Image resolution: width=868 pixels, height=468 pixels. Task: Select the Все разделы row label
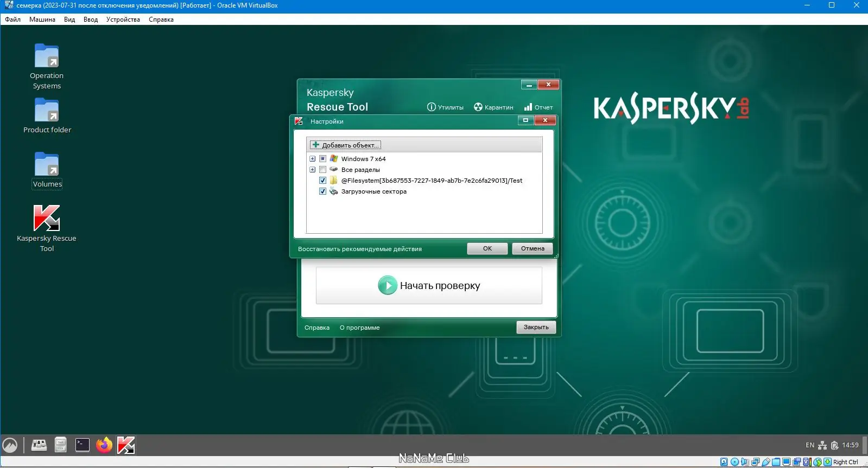point(360,170)
